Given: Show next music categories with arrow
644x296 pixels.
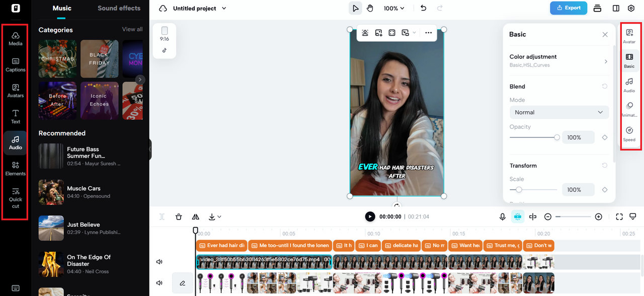Looking at the screenshot, I should [x=140, y=80].
